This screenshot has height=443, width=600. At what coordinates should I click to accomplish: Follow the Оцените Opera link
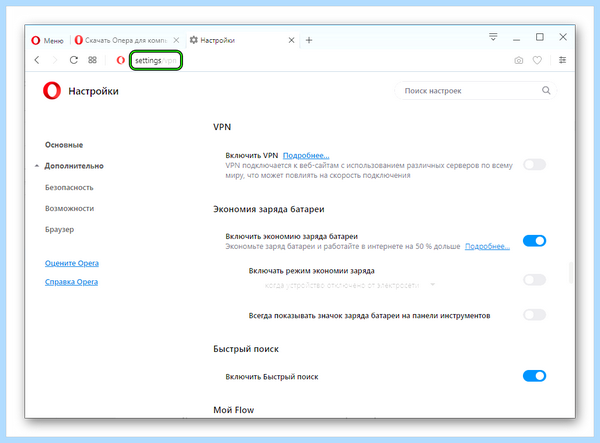(x=72, y=263)
